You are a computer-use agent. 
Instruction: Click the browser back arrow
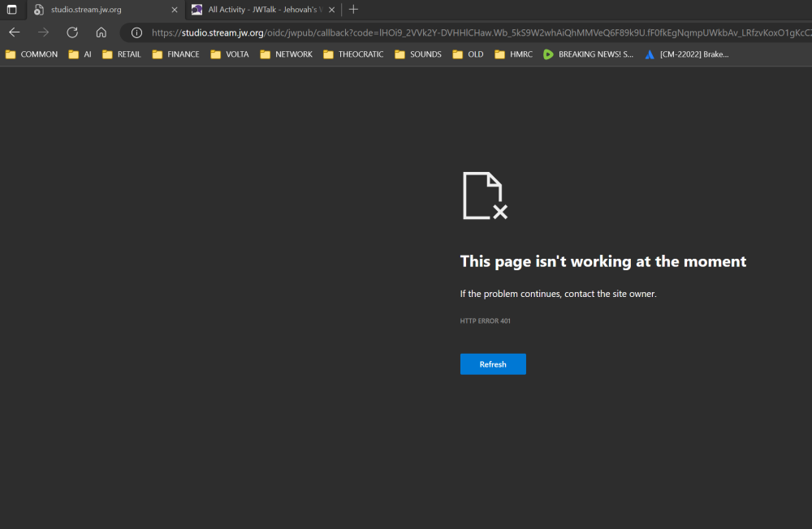(15, 32)
